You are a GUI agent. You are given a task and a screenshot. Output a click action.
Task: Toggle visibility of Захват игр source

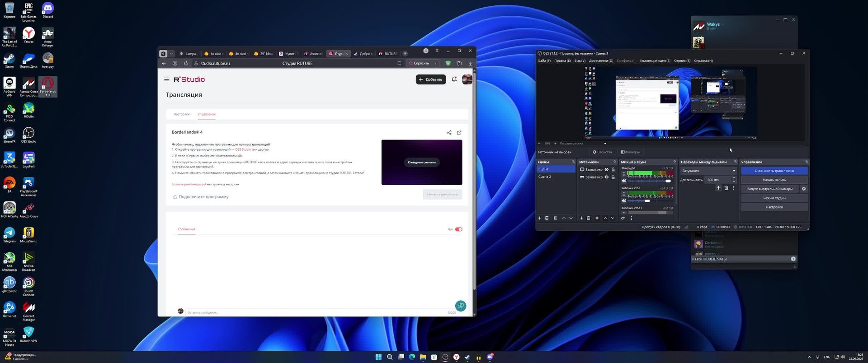pyautogui.click(x=607, y=177)
